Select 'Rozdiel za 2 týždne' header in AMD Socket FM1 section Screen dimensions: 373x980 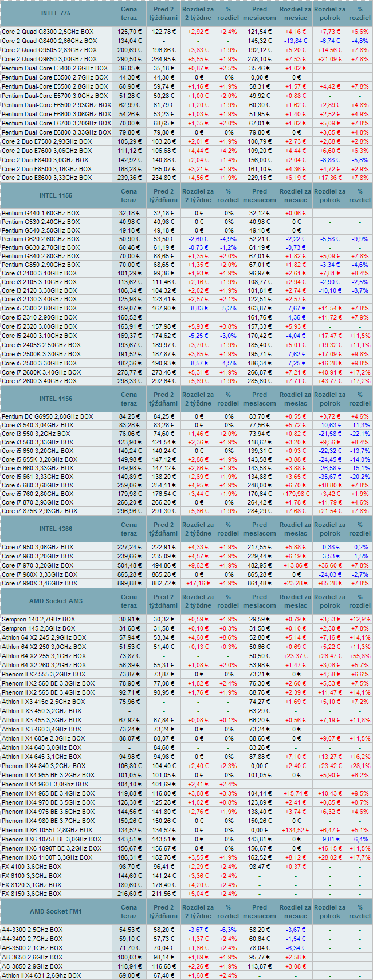click(x=197, y=912)
